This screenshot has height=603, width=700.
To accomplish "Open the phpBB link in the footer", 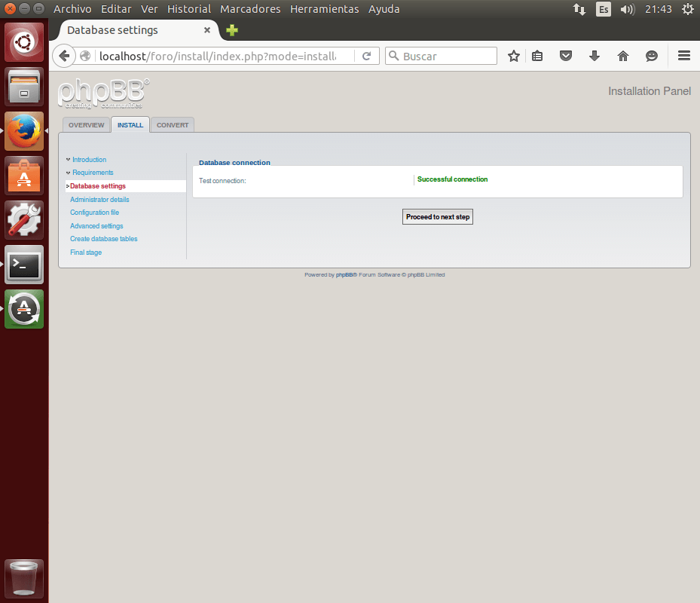I will click(x=344, y=274).
